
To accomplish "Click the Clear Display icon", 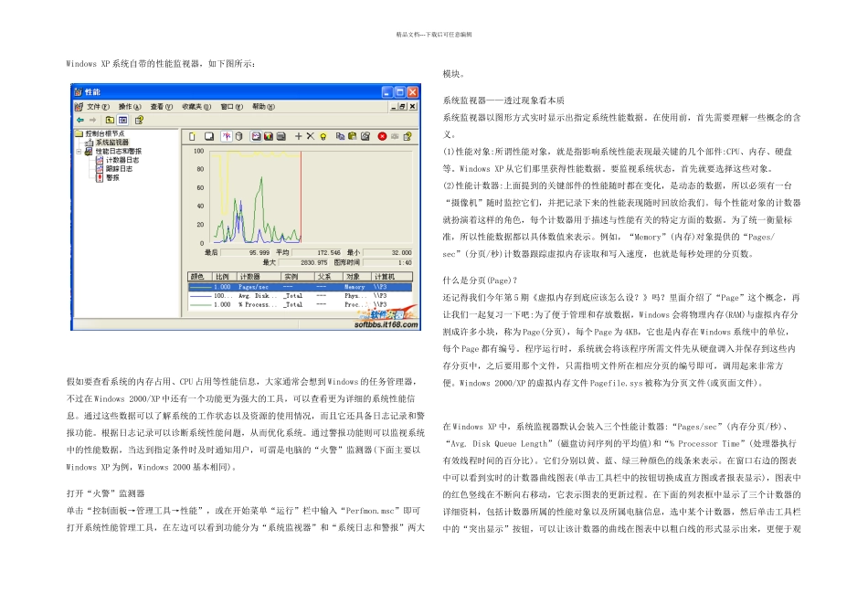I will [x=209, y=136].
